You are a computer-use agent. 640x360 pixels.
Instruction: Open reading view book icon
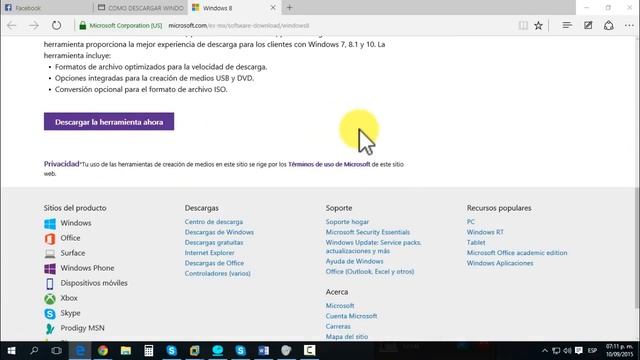pyautogui.click(x=523, y=25)
